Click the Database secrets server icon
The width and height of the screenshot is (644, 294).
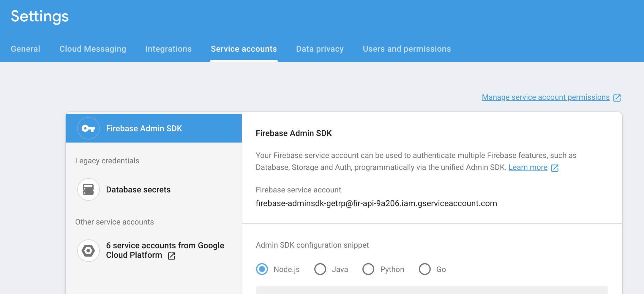(x=88, y=189)
